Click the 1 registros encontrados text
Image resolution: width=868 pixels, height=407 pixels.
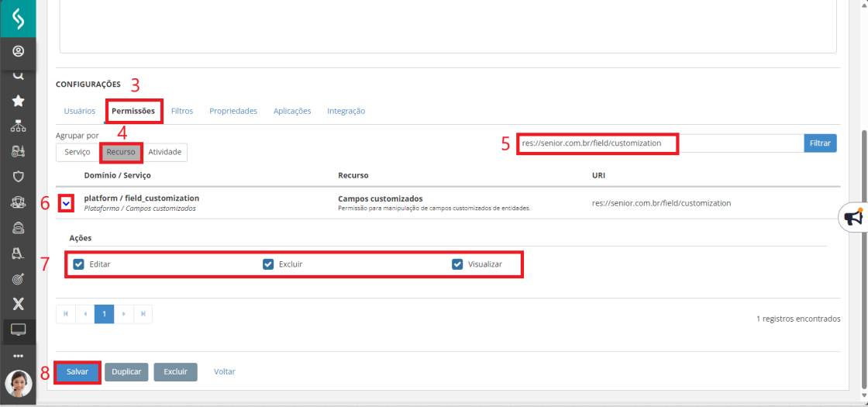[x=798, y=319]
